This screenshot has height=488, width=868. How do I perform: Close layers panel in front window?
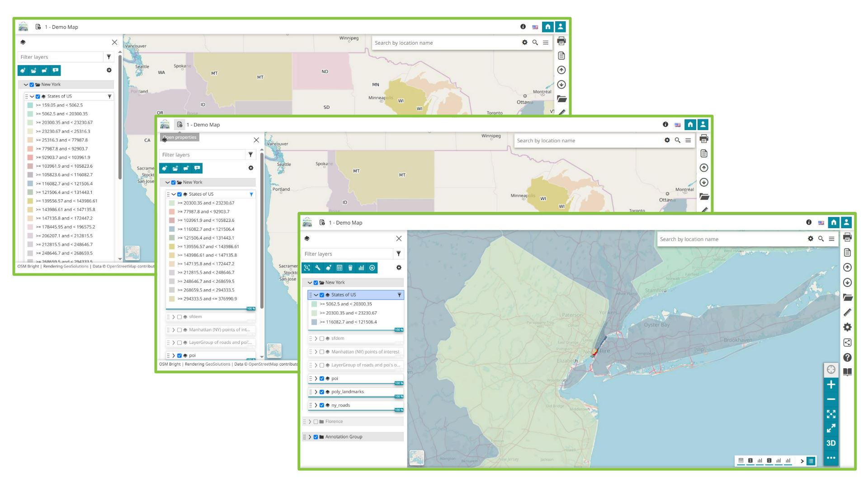tap(399, 239)
